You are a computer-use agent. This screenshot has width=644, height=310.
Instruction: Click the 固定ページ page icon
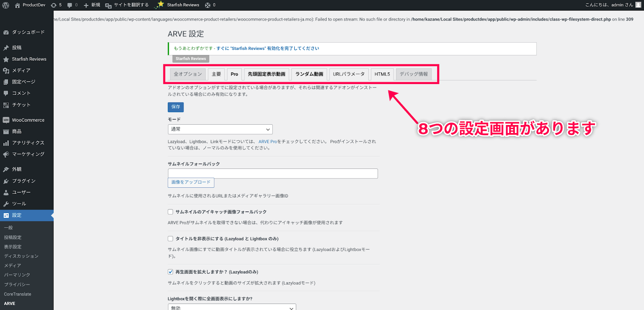6,82
